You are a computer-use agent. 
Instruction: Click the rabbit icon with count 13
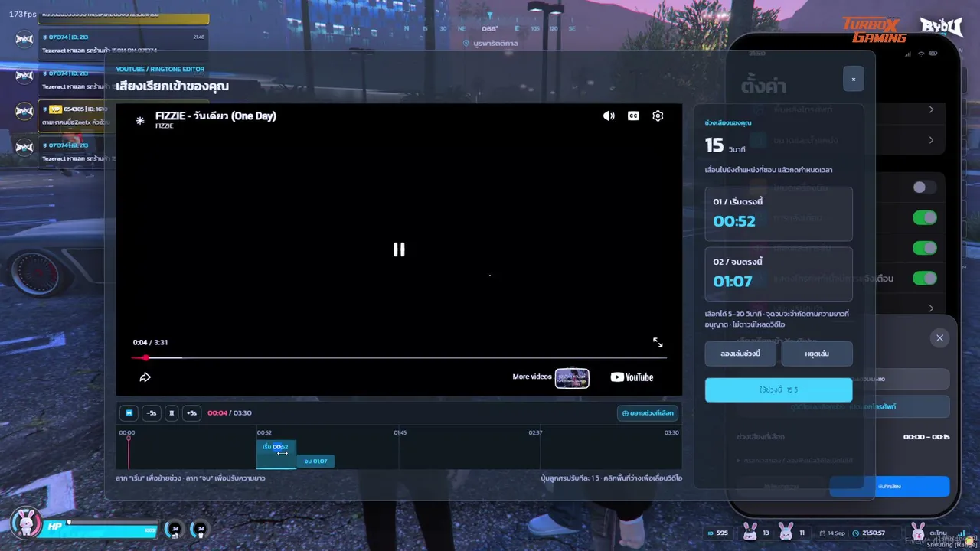750,532
